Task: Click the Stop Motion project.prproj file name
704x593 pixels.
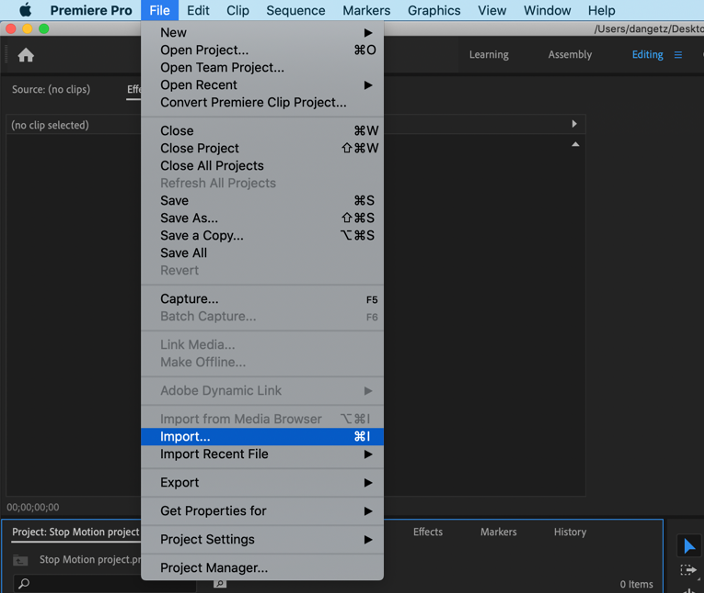Action: click(90, 560)
